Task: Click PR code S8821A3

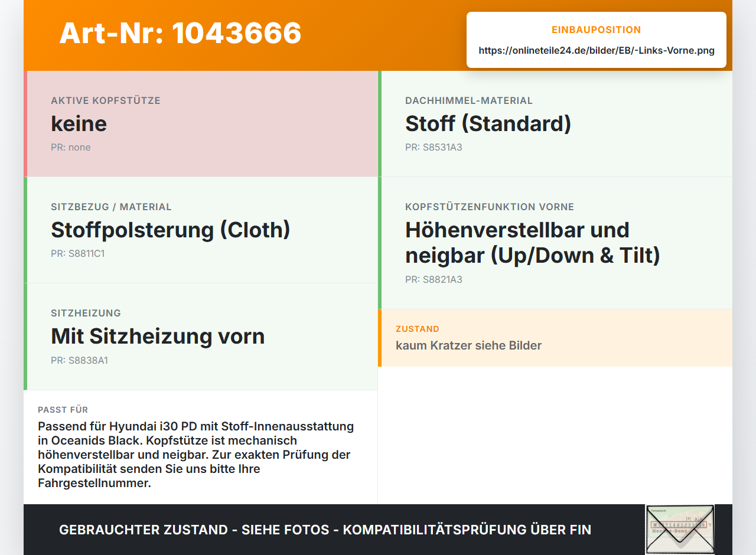Action: [434, 279]
